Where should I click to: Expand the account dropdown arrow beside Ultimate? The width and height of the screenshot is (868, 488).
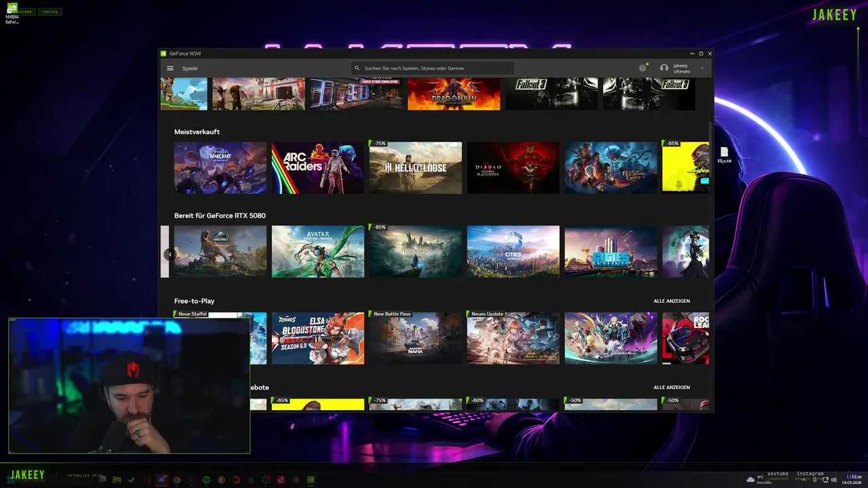point(702,68)
